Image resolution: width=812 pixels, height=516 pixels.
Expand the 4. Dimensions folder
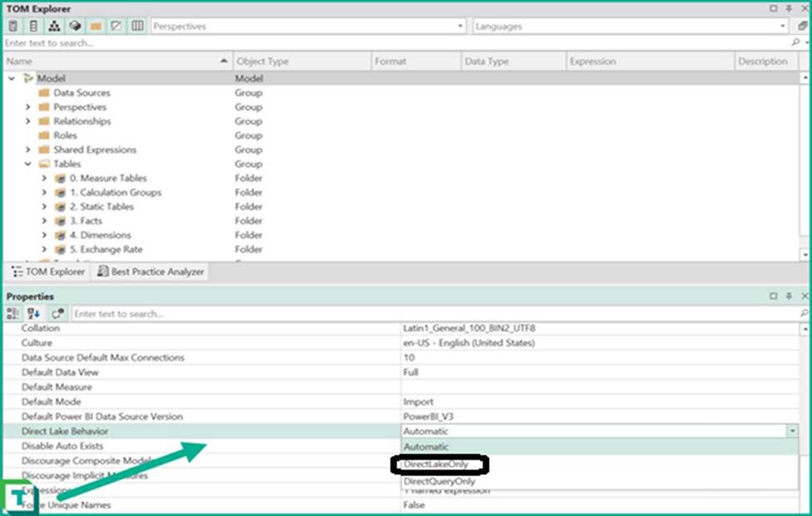tap(44, 235)
